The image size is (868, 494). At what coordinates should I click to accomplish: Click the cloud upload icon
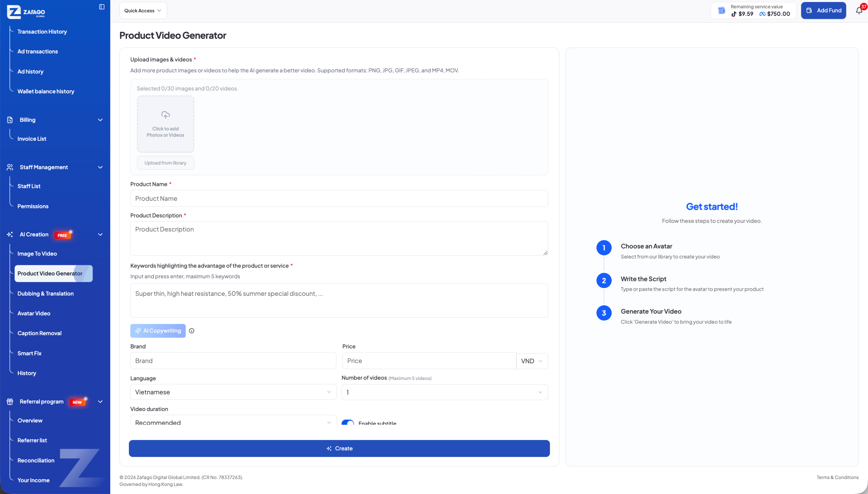point(165,115)
